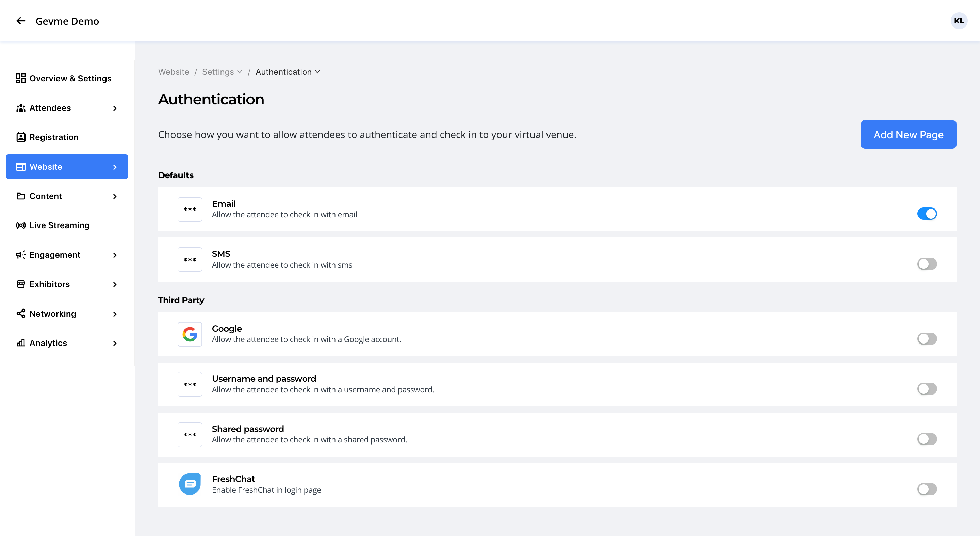Click the Add New Page button
The height and width of the screenshot is (536, 980).
(908, 135)
